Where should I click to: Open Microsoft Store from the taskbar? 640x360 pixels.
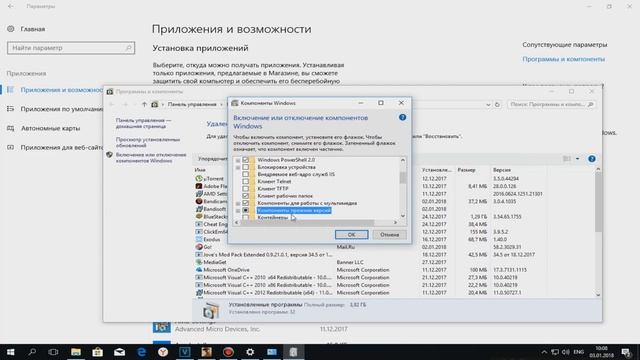[98, 352]
